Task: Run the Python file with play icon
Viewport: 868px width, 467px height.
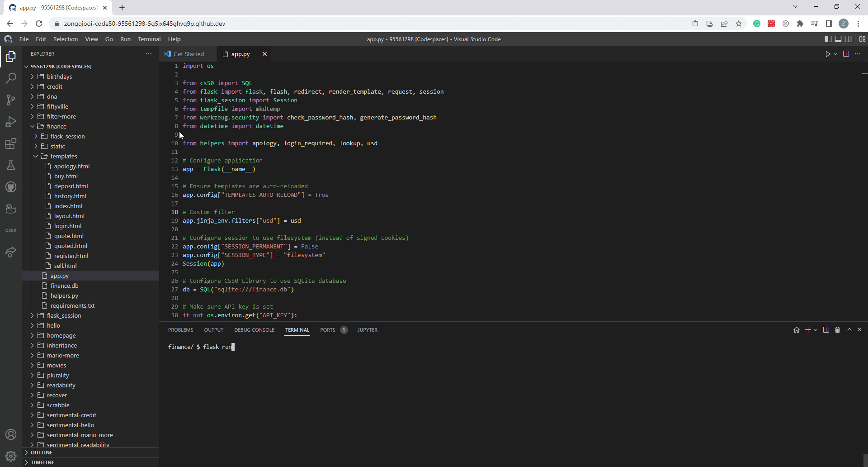Action: pos(828,54)
